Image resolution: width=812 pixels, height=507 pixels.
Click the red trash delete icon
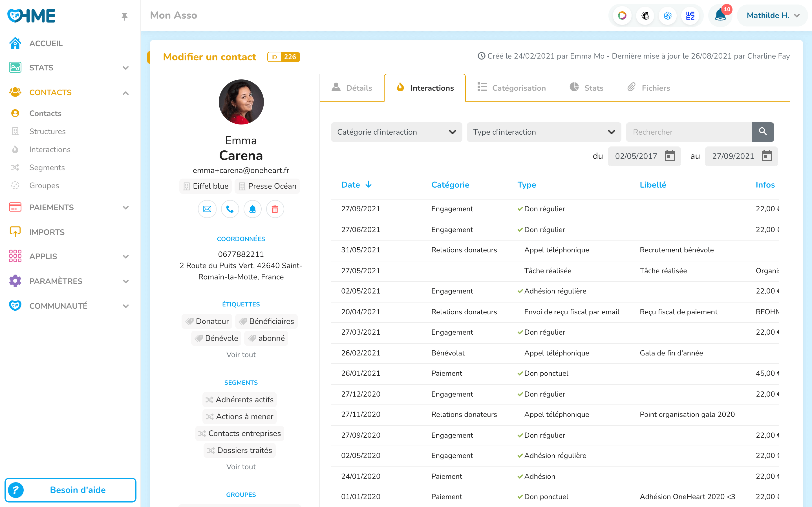pos(275,209)
